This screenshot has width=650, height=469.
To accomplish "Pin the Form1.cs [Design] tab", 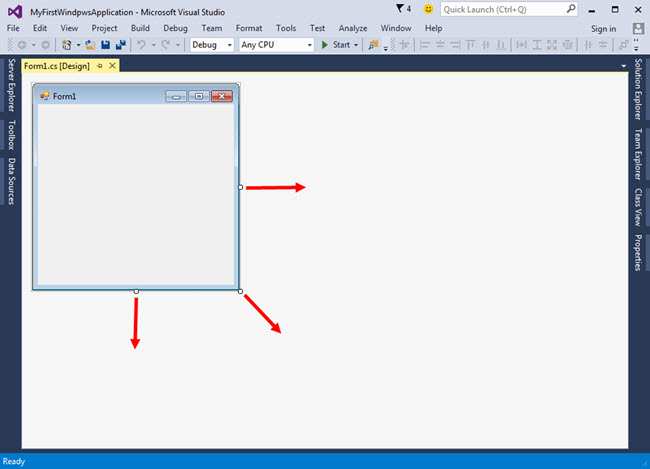I will [99, 66].
